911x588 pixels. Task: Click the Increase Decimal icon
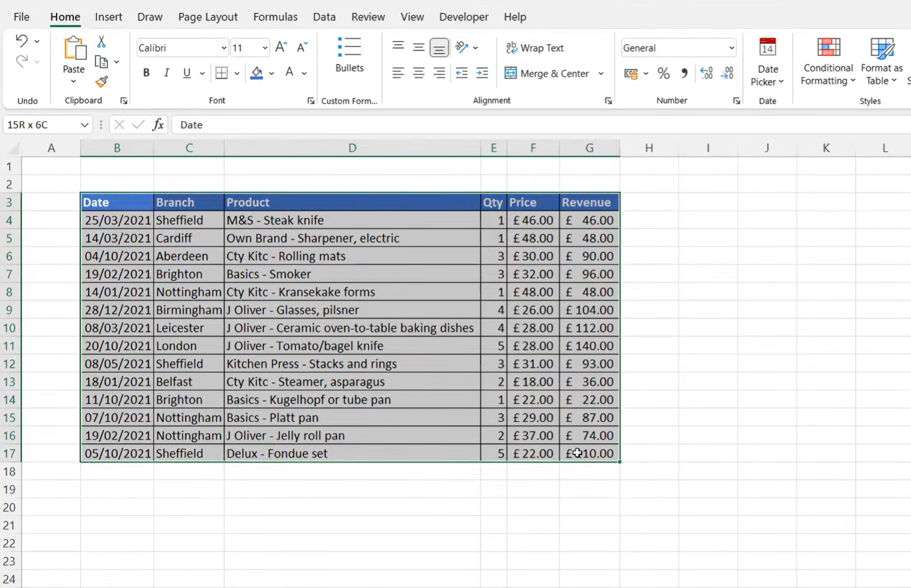click(x=706, y=73)
